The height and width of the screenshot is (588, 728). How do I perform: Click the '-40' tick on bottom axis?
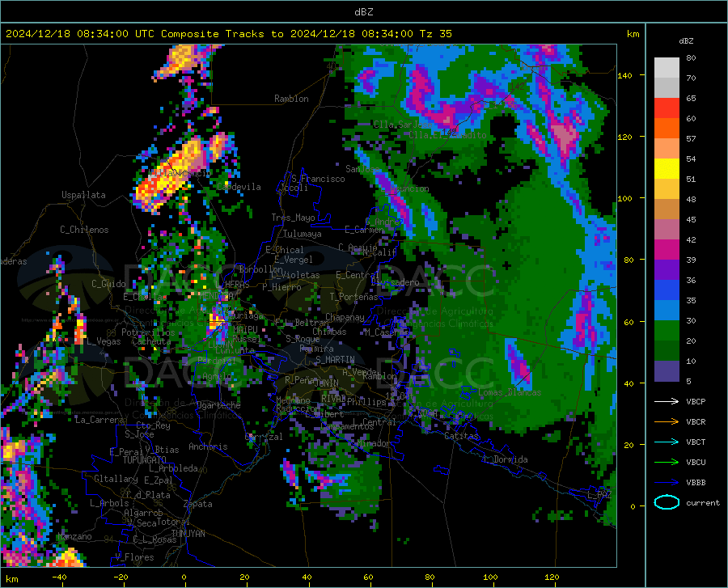click(59, 577)
